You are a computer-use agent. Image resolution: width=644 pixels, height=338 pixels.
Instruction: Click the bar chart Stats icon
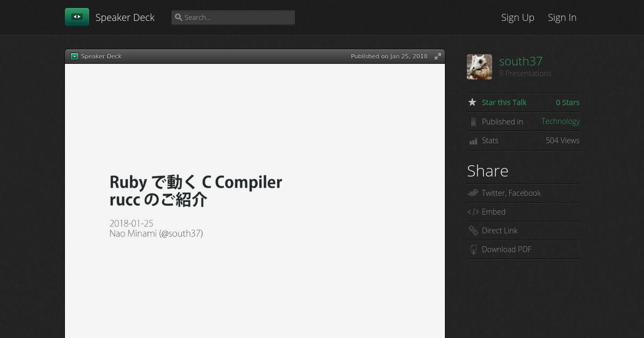tap(473, 141)
